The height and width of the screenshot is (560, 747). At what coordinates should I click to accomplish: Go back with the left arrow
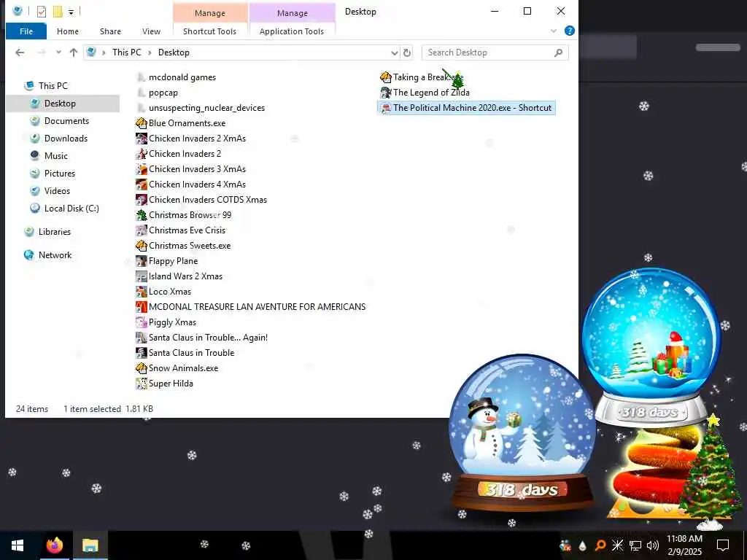(20, 52)
